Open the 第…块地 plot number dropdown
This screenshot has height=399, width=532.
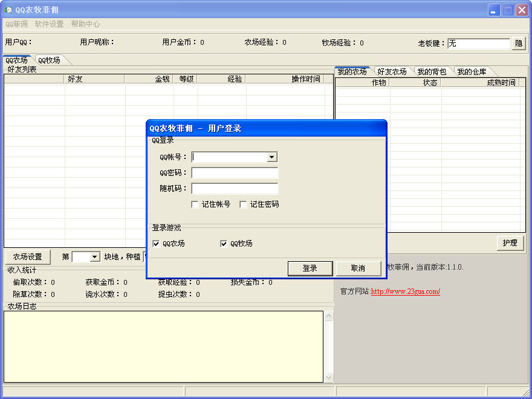click(95, 257)
